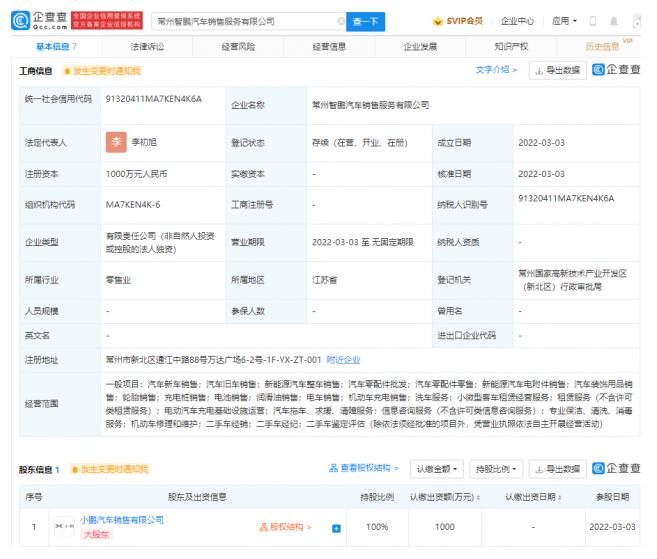
Task: Open the notification bell icon
Action: [613, 20]
